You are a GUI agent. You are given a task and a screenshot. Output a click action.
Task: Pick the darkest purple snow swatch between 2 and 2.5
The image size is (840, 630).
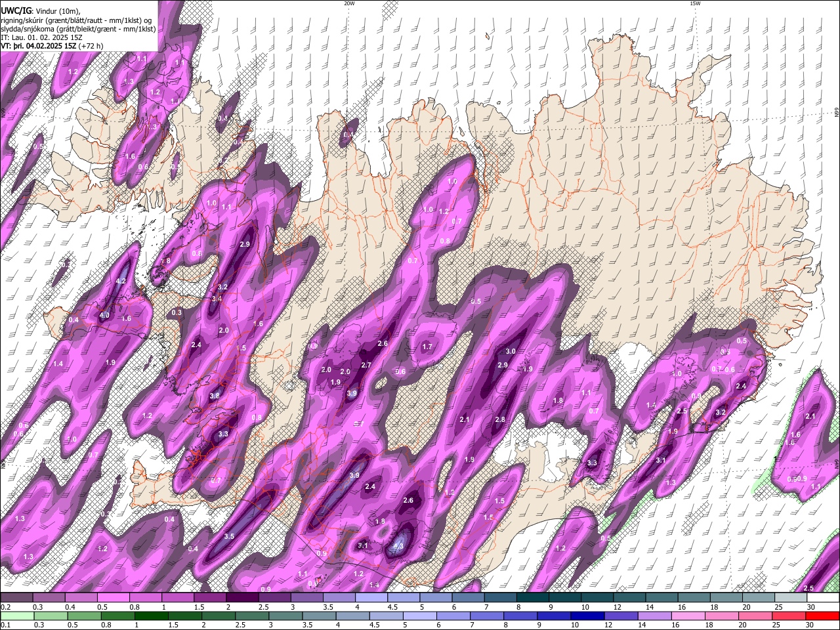pyautogui.click(x=242, y=598)
